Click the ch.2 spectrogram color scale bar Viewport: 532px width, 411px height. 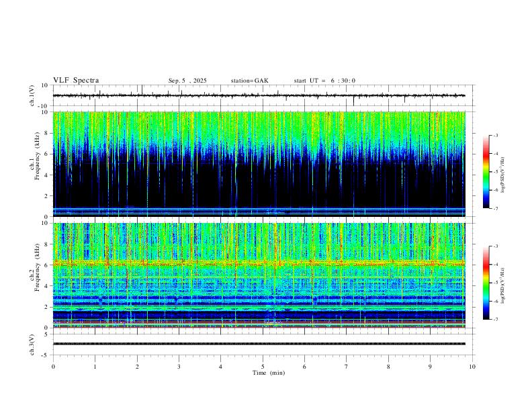click(486, 283)
